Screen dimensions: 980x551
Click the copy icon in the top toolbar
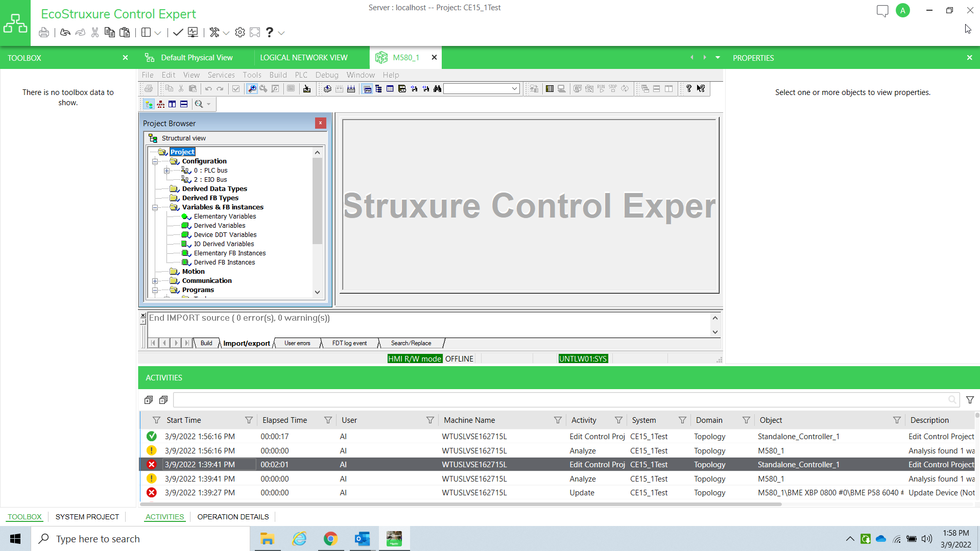tap(109, 33)
